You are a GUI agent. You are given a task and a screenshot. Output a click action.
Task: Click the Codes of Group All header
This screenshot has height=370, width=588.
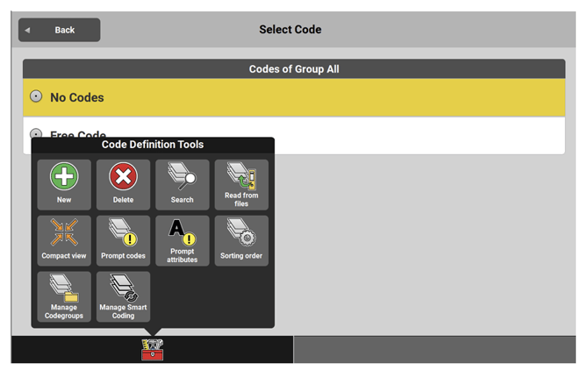point(294,69)
